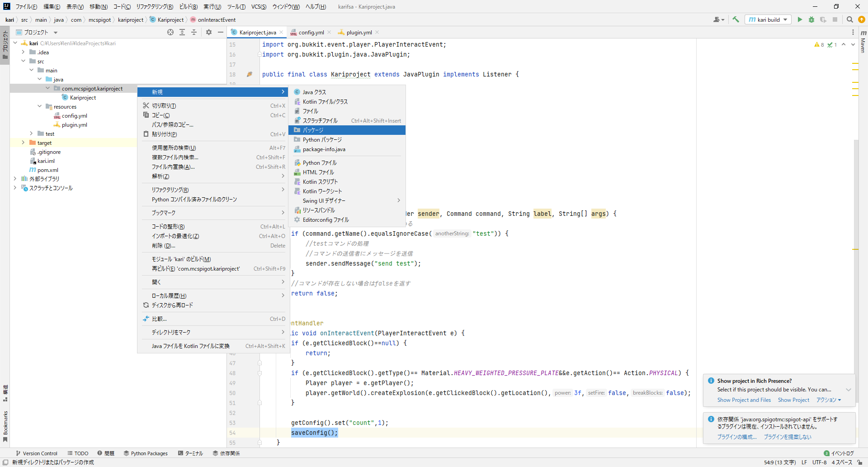Open project panel settings gear
868x467 pixels.
coord(209,32)
